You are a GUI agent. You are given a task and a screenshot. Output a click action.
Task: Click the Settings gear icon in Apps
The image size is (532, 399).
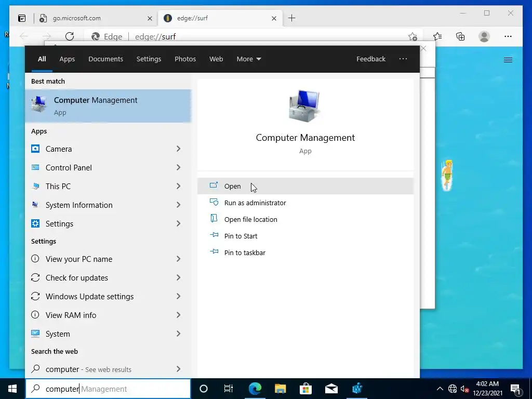pyautogui.click(x=35, y=223)
